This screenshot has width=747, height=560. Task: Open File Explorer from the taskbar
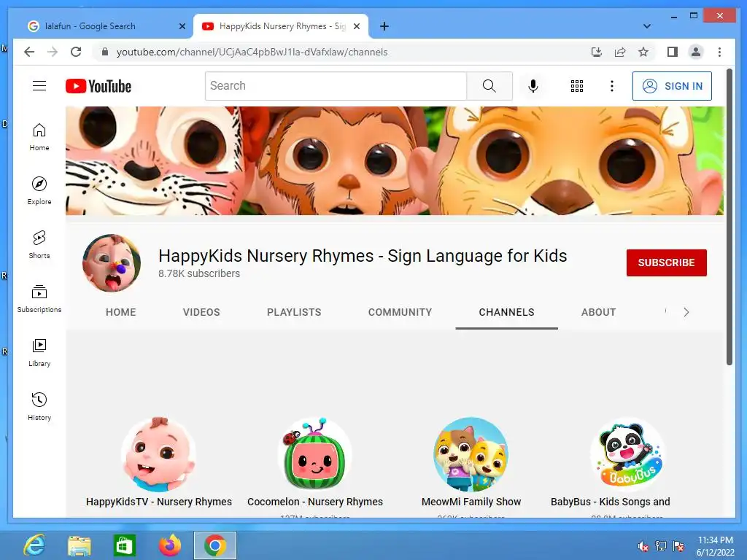79,545
